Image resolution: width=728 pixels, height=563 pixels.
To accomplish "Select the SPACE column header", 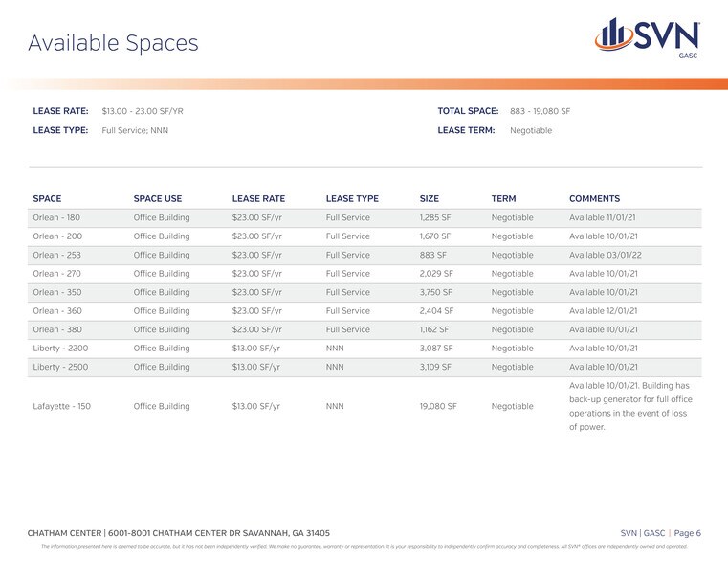I will point(47,199).
